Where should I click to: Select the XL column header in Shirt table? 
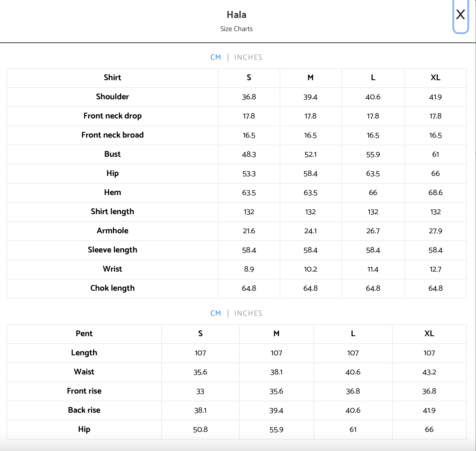click(x=435, y=78)
